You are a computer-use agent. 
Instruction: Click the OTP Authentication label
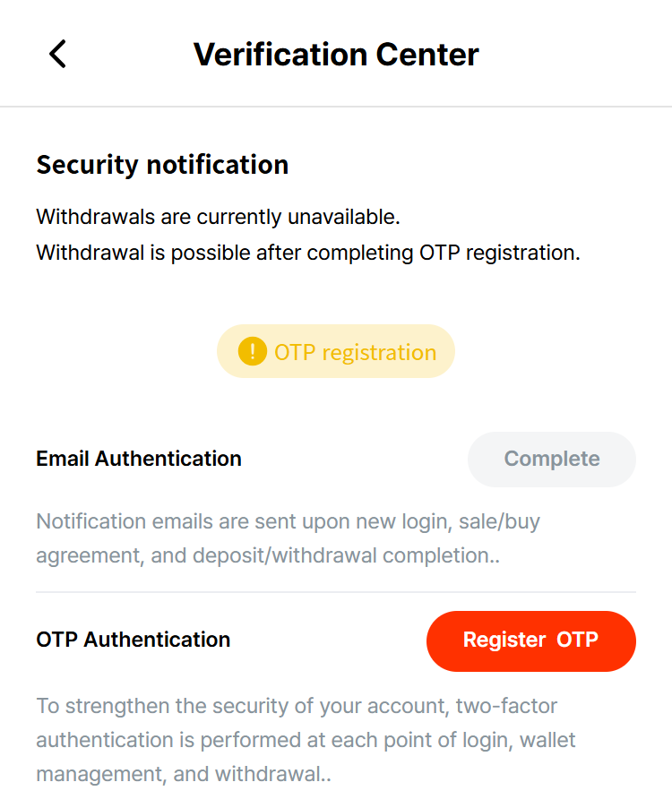134,640
